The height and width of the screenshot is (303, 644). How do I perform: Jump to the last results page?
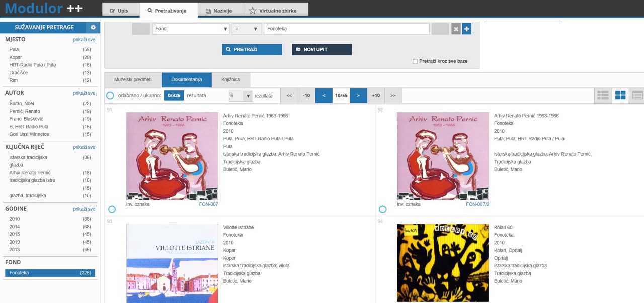393,95
